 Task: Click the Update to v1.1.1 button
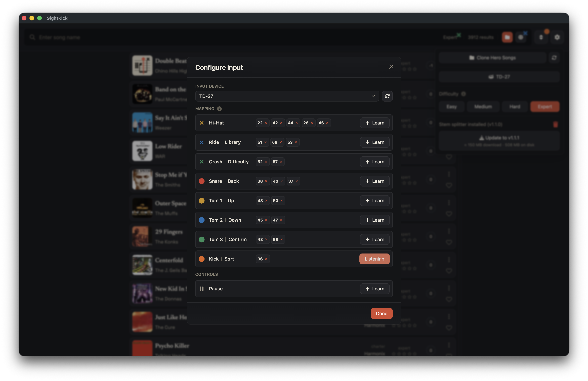[499, 141]
